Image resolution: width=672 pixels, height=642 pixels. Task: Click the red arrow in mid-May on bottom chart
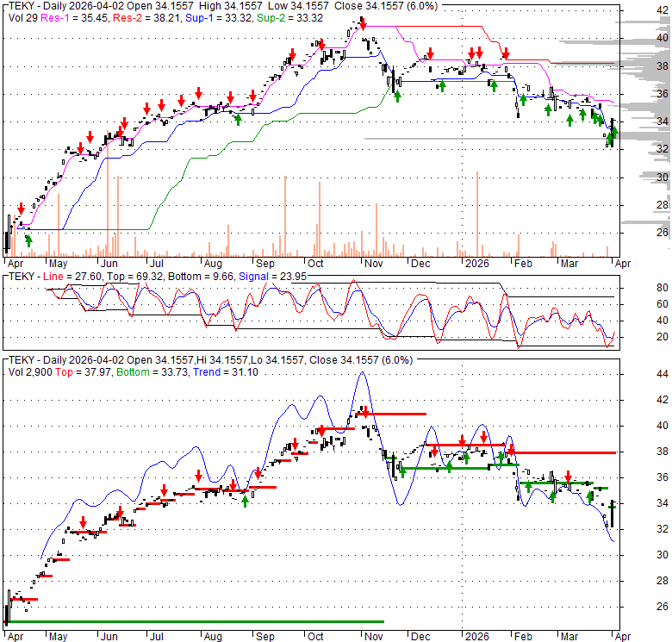83,521
